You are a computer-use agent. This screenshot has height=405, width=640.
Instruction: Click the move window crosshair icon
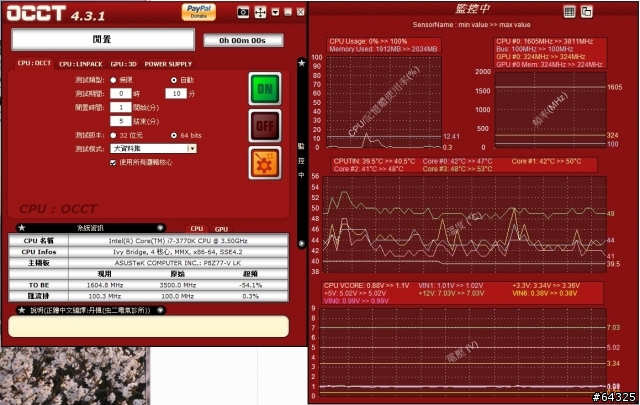click(x=260, y=12)
